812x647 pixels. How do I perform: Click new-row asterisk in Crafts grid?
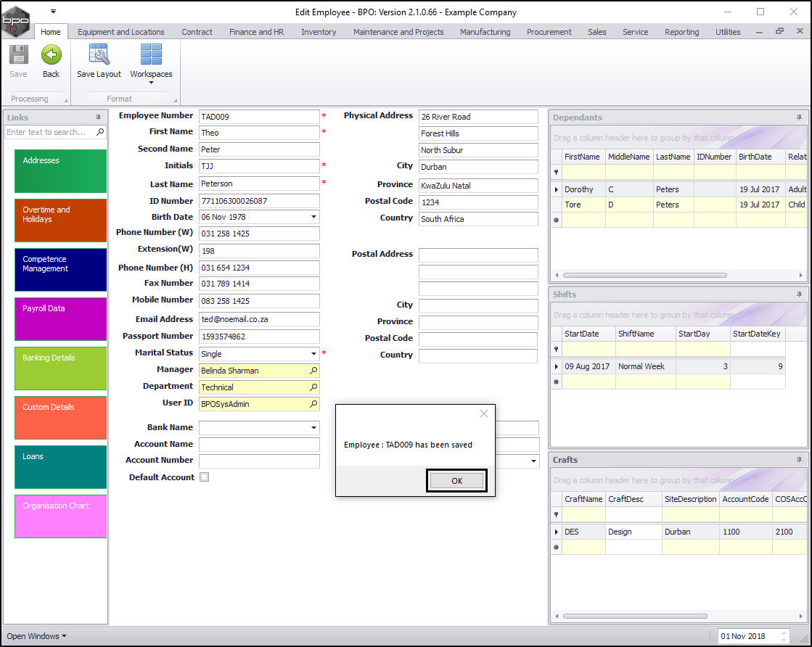[557, 548]
